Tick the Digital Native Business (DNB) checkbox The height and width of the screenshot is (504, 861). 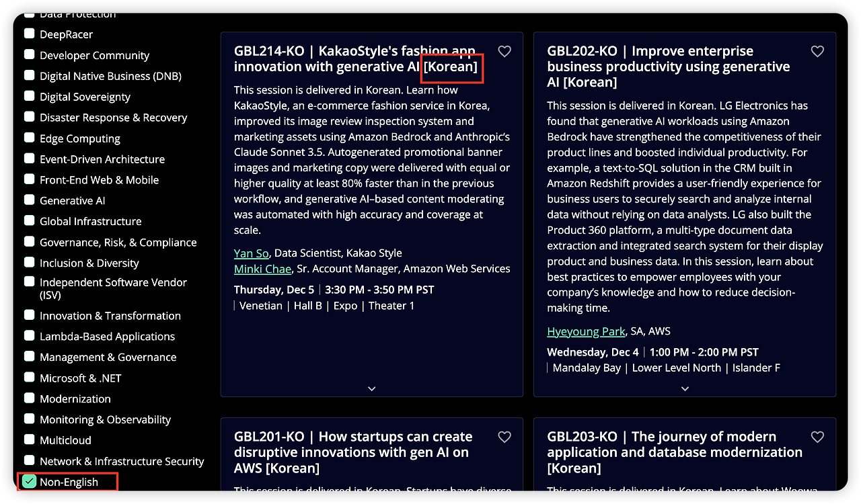point(30,75)
